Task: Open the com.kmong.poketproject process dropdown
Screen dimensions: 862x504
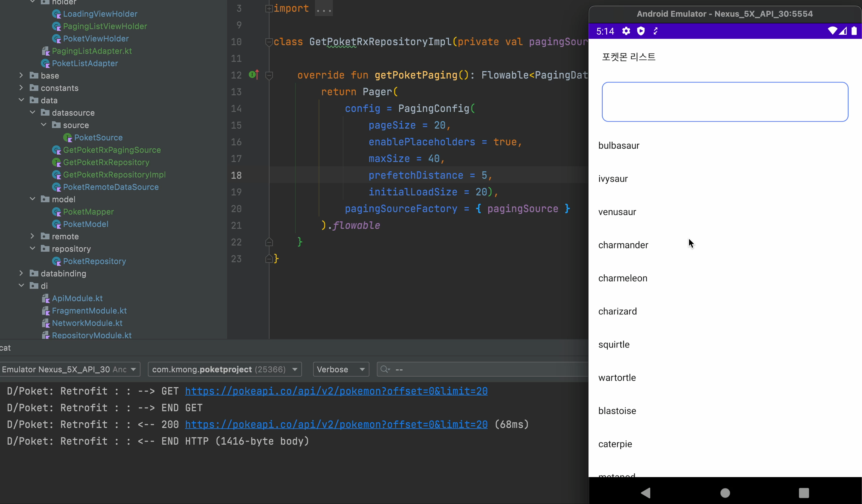Action: click(x=224, y=369)
